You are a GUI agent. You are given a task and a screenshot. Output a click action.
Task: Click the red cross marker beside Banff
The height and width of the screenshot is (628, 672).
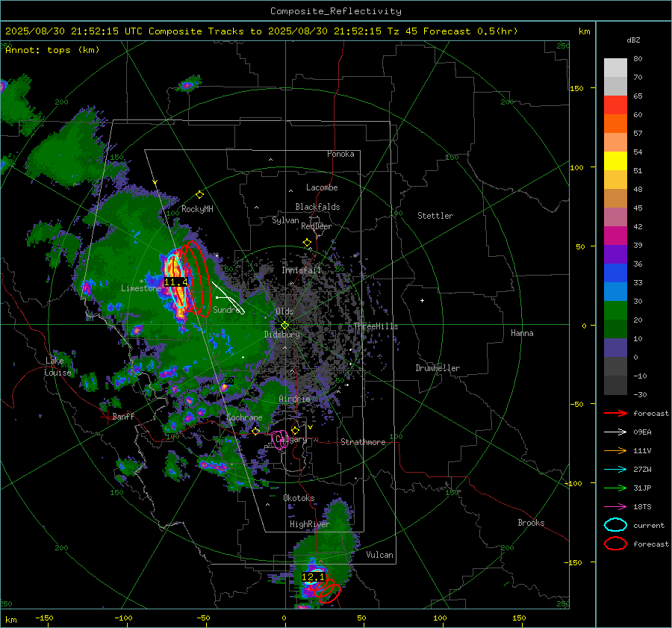pos(106,416)
